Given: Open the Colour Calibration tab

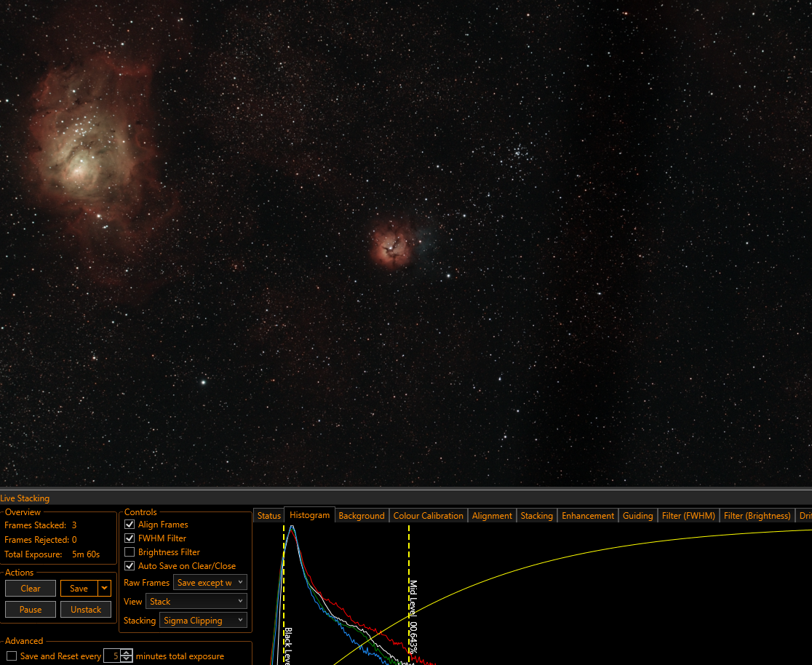Looking at the screenshot, I should (x=429, y=516).
